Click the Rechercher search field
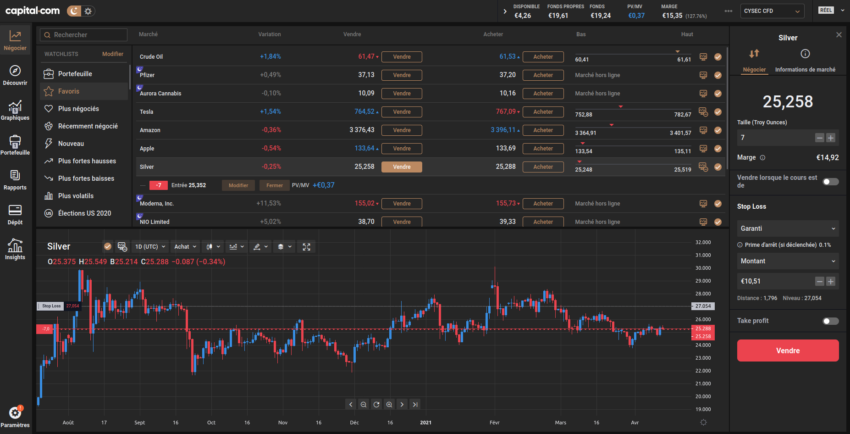Image resolution: width=850 pixels, height=434 pixels. (x=85, y=35)
